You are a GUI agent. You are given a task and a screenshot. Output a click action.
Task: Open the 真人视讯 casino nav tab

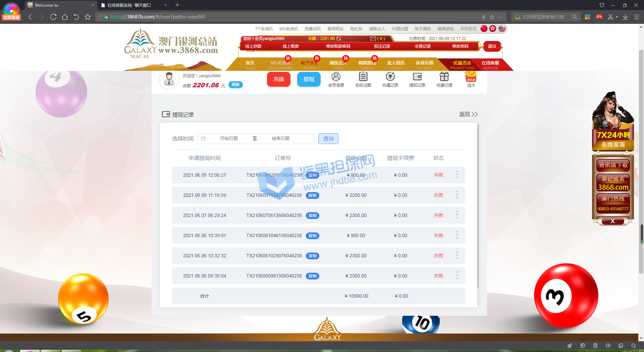(x=395, y=64)
